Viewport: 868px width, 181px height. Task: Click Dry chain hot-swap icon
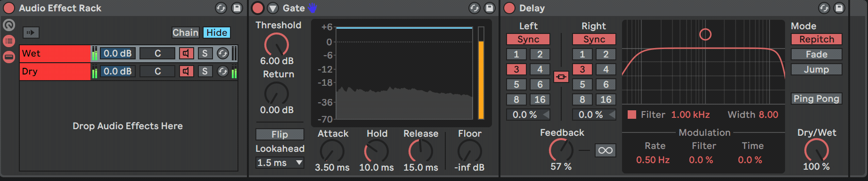(222, 72)
